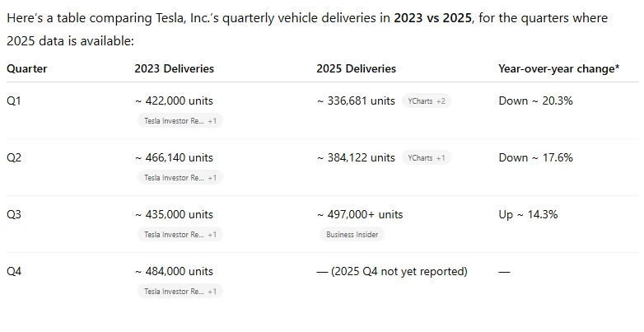Image resolution: width=644 pixels, height=332 pixels.
Task: Click the YCharts +2 citation chip
Action: [x=426, y=101]
